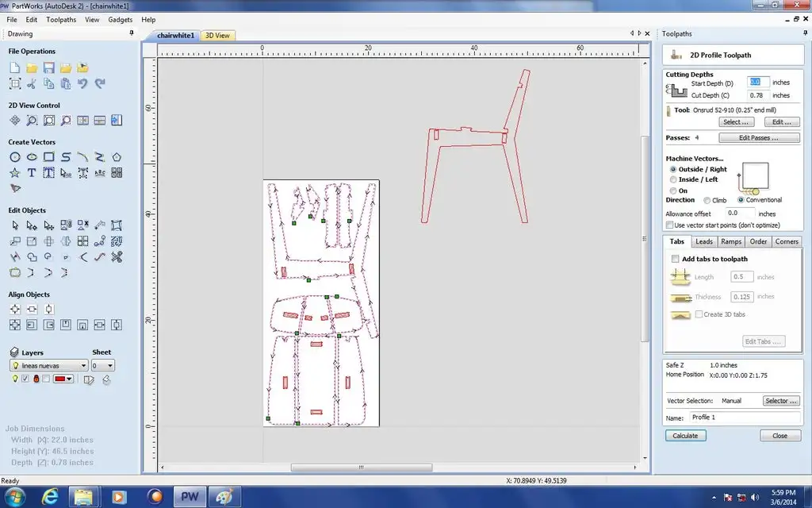Switch to the 3D View tab
812x508 pixels.
(x=217, y=35)
